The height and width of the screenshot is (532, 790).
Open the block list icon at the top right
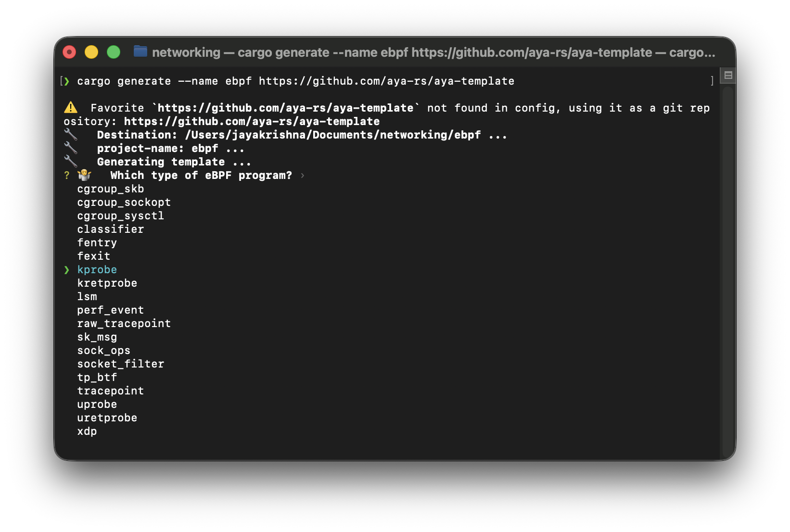coord(728,76)
